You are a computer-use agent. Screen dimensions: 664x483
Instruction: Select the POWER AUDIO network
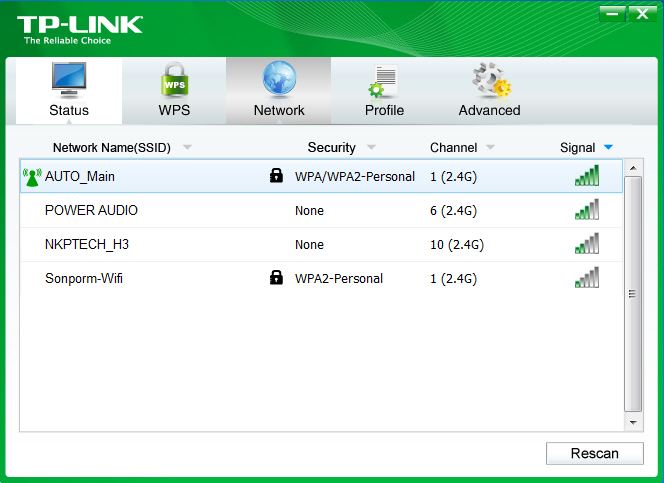321,210
